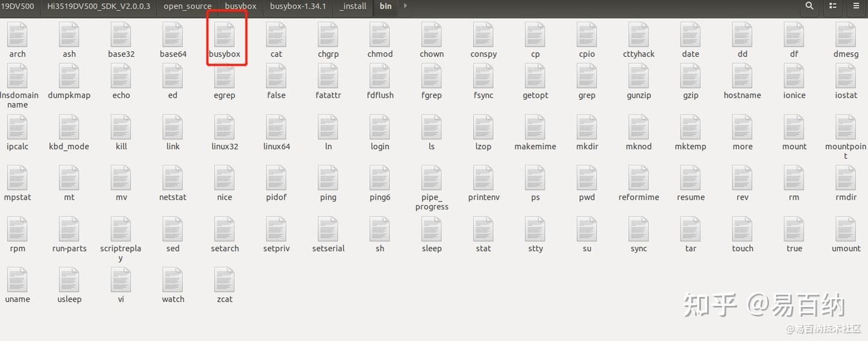
Task: Select the date file icon
Action: pos(691,35)
